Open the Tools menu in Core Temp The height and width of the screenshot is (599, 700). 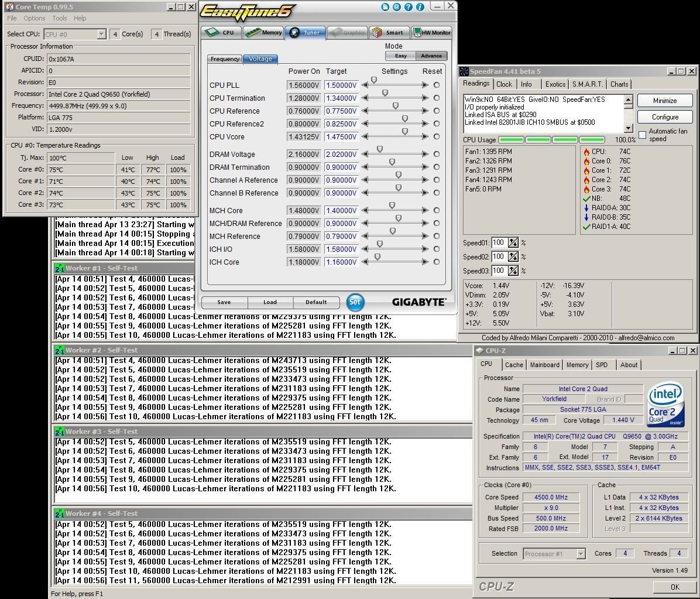(59, 18)
